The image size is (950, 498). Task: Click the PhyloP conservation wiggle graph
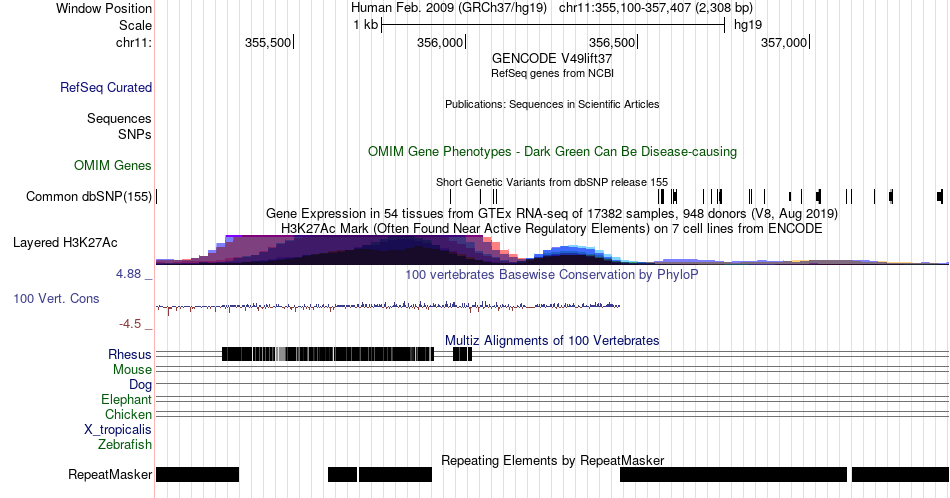(388, 306)
